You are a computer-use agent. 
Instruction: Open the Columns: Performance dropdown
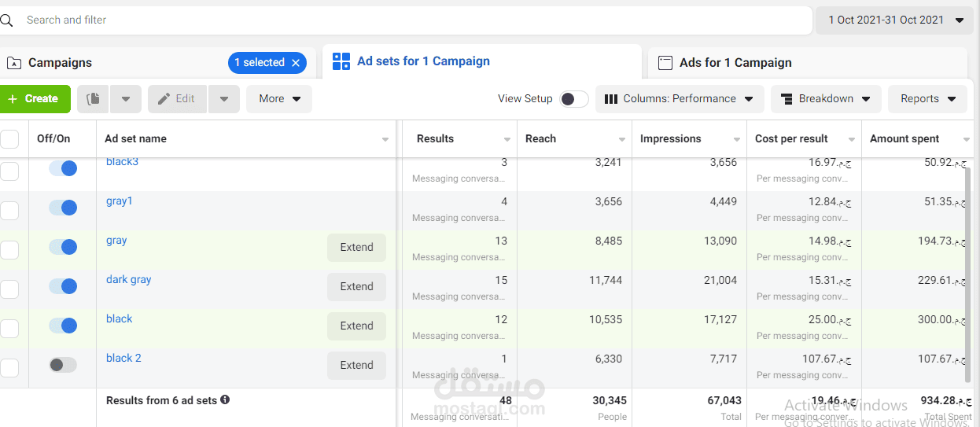click(680, 99)
